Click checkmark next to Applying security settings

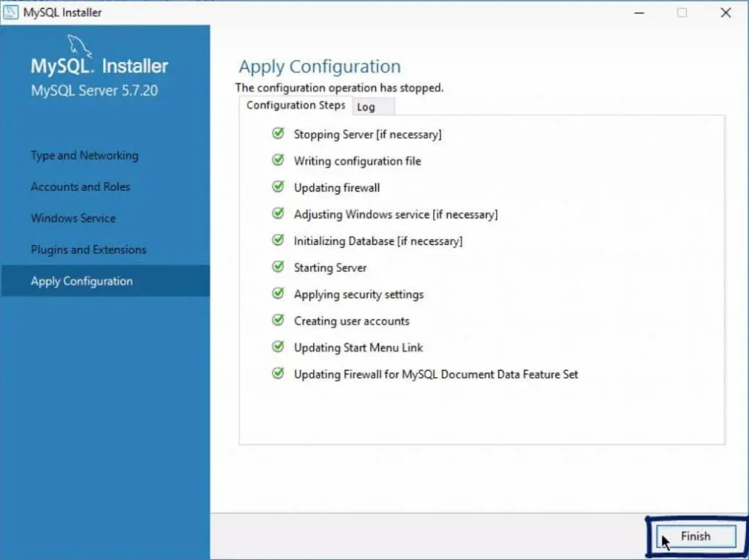pyautogui.click(x=278, y=294)
